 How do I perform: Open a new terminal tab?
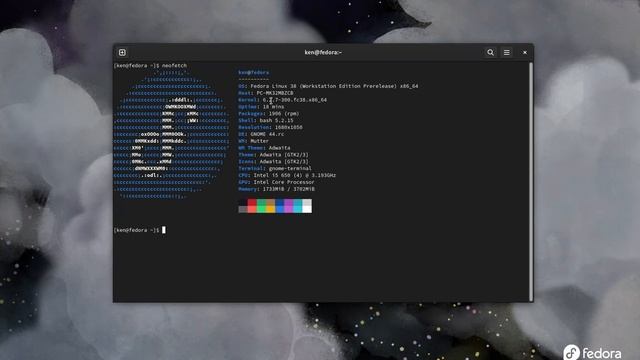coord(122,52)
